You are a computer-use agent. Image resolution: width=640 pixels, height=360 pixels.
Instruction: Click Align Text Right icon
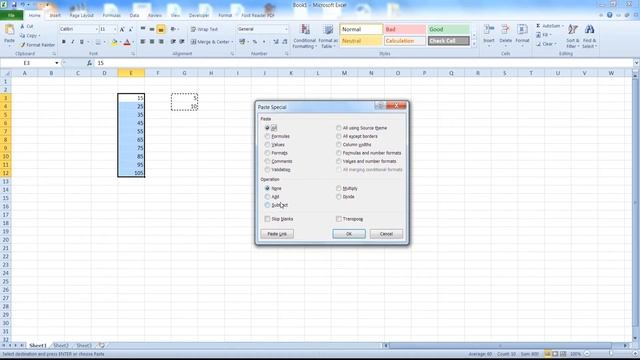[x=161, y=42]
